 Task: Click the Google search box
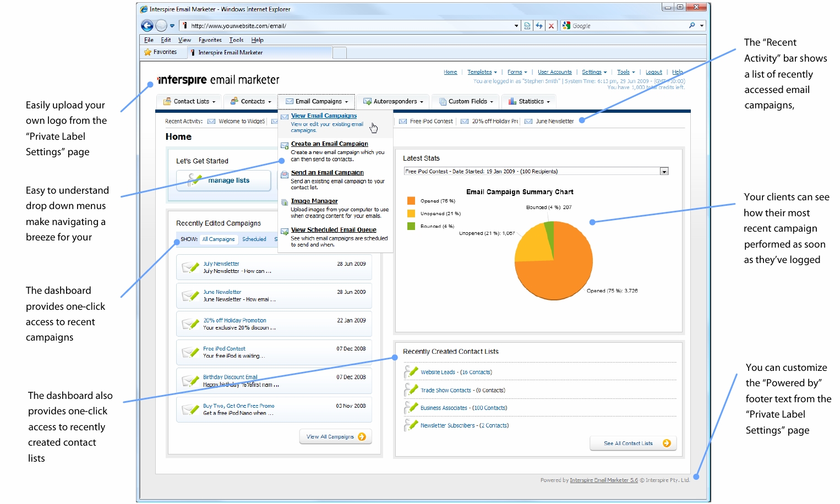pyautogui.click(x=629, y=26)
